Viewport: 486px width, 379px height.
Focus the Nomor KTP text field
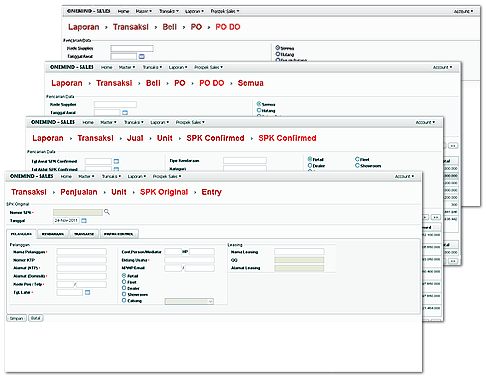pyautogui.click(x=82, y=260)
